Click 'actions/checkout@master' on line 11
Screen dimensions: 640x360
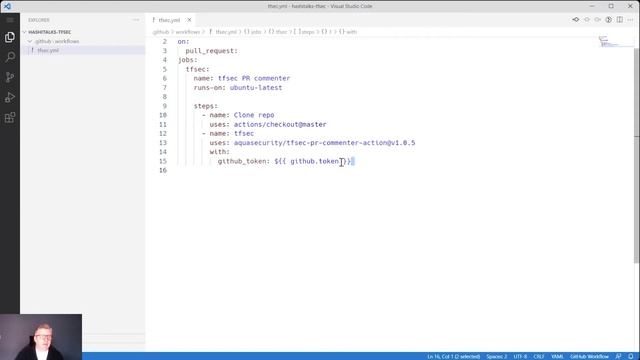(x=280, y=124)
